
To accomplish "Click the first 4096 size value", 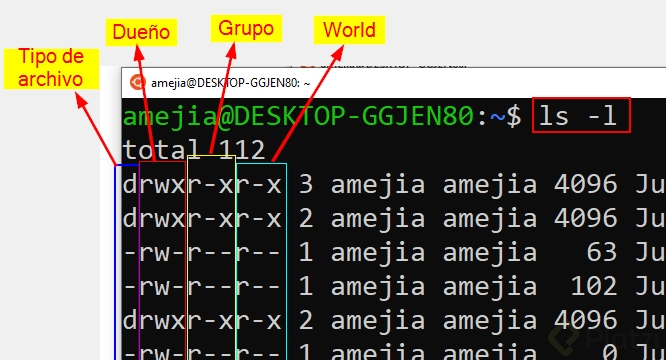I will tap(586, 184).
